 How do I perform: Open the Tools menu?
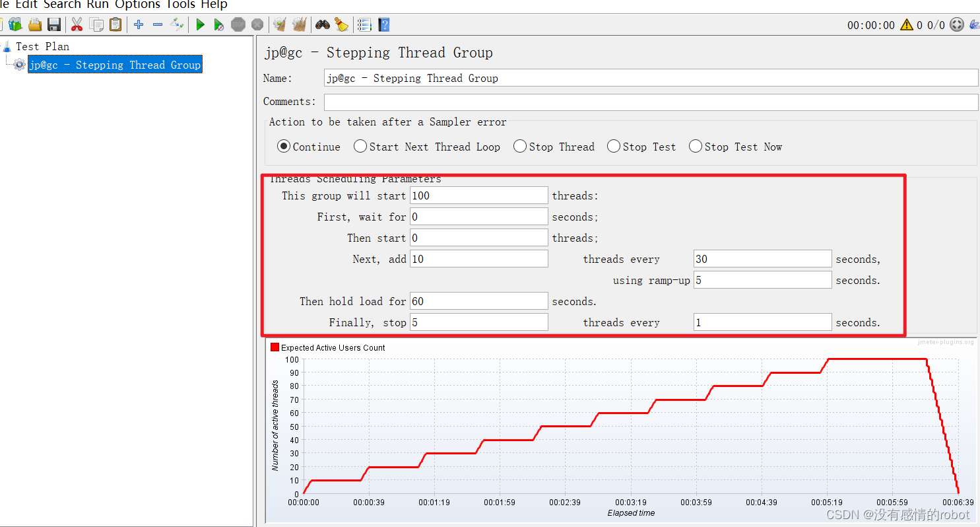tap(181, 5)
